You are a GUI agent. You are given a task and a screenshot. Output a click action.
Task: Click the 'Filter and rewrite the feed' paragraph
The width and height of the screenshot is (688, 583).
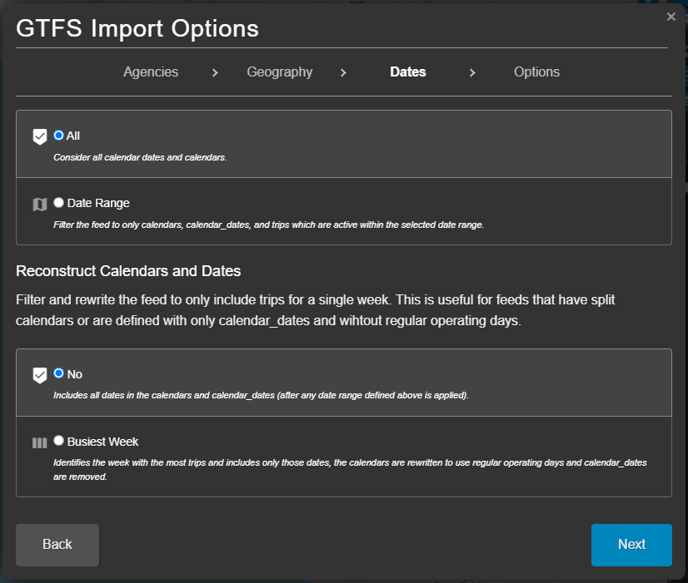[315, 310]
